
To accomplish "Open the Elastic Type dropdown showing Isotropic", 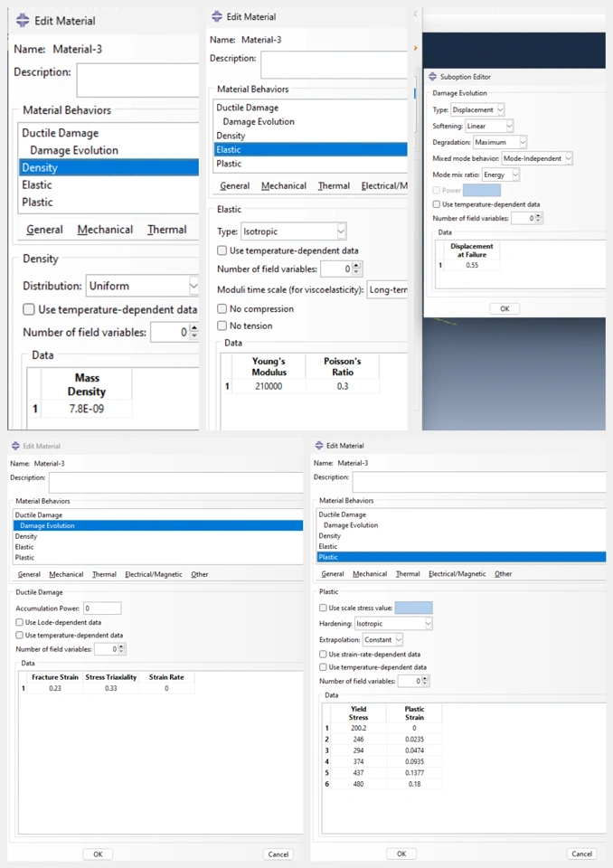I will (294, 231).
